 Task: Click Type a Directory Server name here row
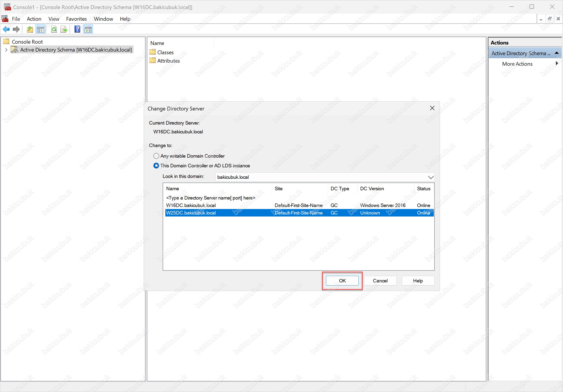pos(211,198)
